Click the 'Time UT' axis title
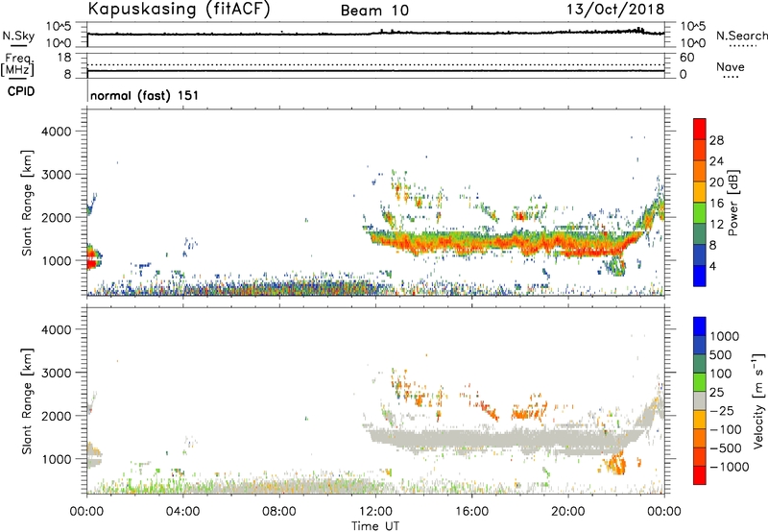 (375, 525)
